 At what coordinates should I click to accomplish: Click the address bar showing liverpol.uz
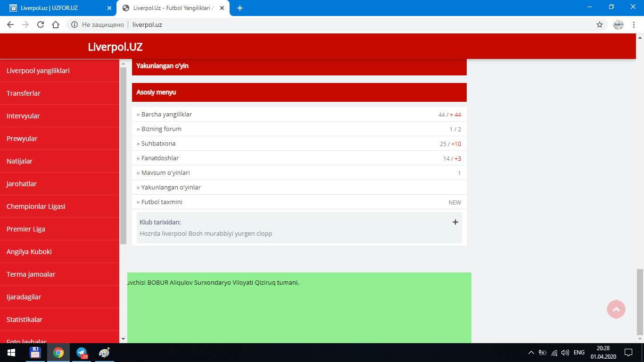(x=330, y=25)
